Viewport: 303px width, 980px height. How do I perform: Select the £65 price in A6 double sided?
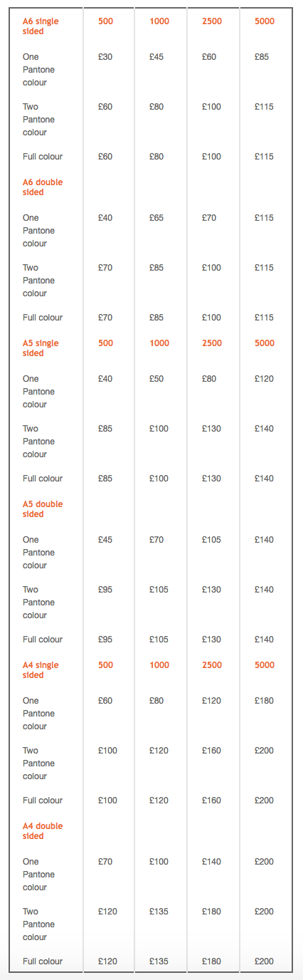click(x=156, y=218)
